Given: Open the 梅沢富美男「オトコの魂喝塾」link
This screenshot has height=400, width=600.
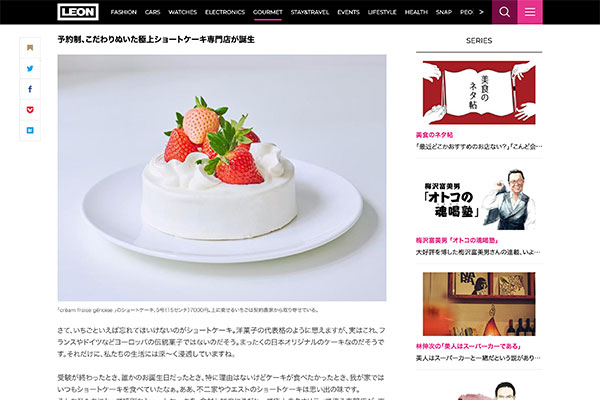Looking at the screenshot, I should (x=457, y=240).
